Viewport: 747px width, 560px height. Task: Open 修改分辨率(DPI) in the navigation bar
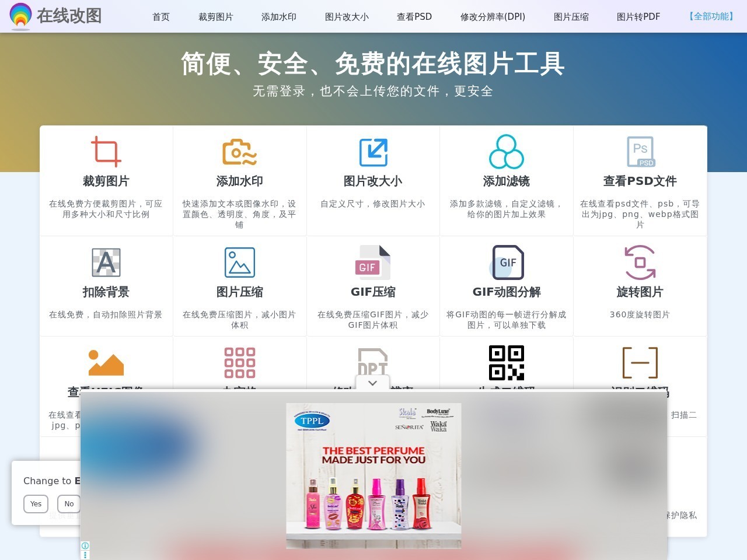click(493, 17)
